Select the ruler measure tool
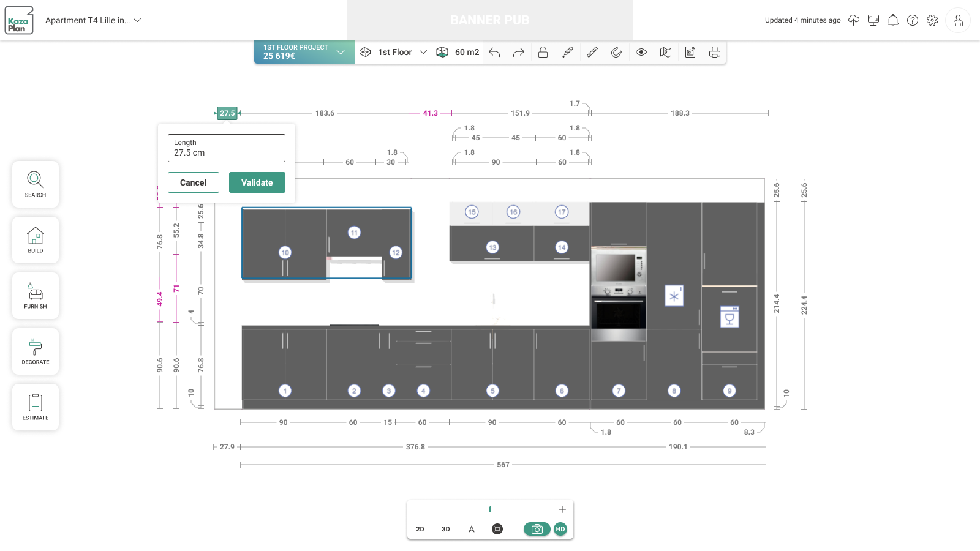980x551 pixels. click(592, 53)
